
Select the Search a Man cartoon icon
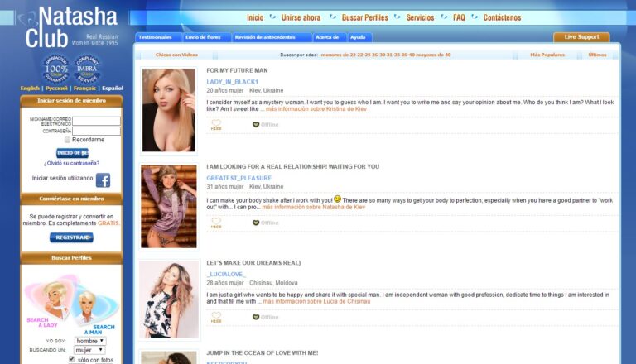coord(97,310)
